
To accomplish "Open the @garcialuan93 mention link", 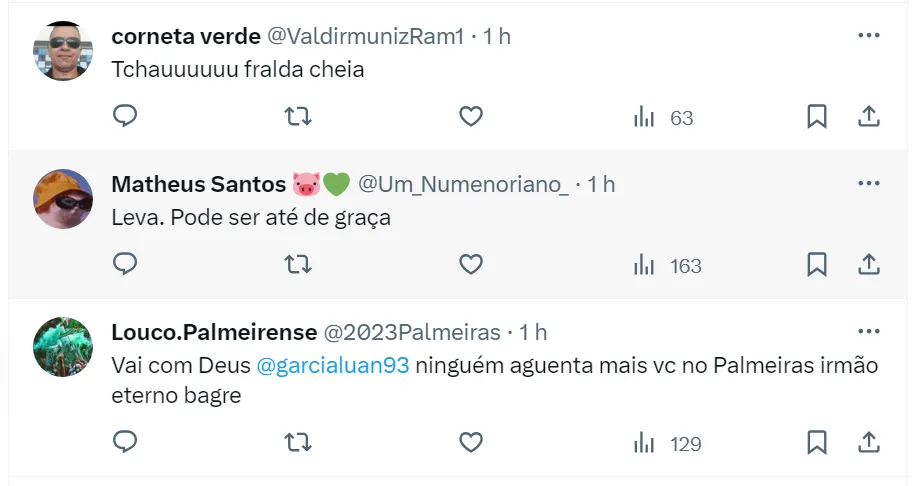I will point(333,365).
